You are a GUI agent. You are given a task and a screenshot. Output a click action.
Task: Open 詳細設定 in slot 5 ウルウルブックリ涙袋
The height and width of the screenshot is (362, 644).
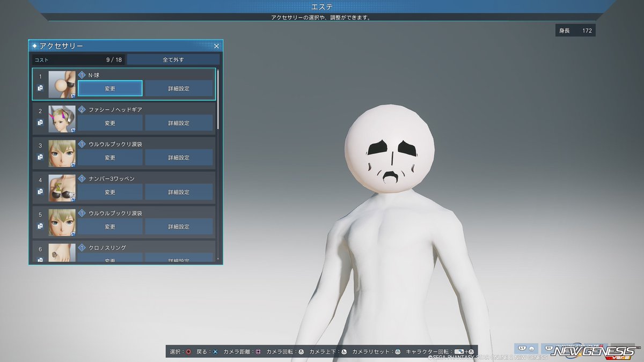point(179,226)
